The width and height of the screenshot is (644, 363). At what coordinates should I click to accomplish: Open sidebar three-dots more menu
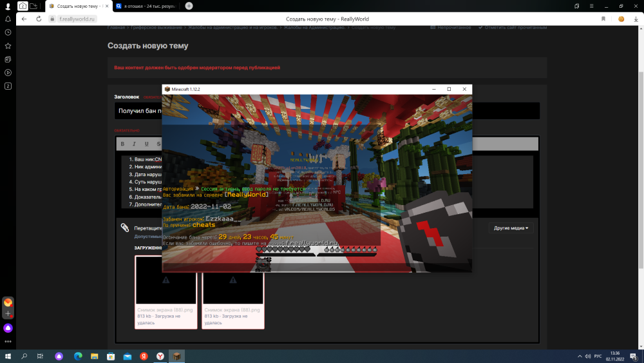point(8,342)
